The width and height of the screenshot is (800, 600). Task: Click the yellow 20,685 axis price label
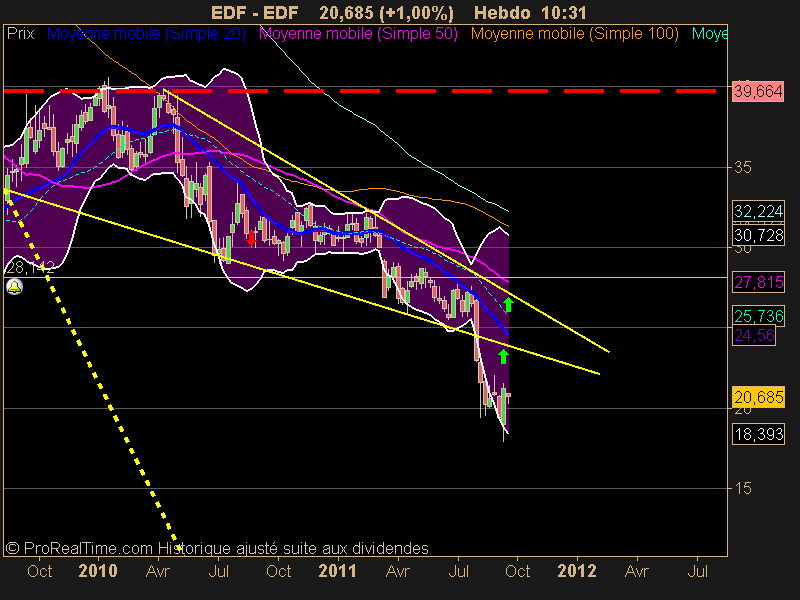click(758, 397)
